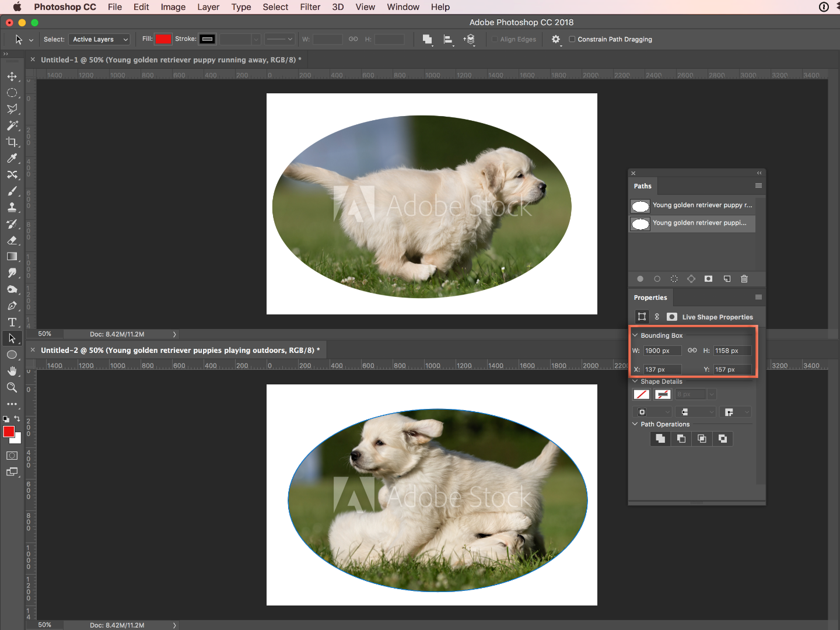Viewport: 840px width, 630px height.
Task: Reset default foreground and background colors
Action: 6,419
